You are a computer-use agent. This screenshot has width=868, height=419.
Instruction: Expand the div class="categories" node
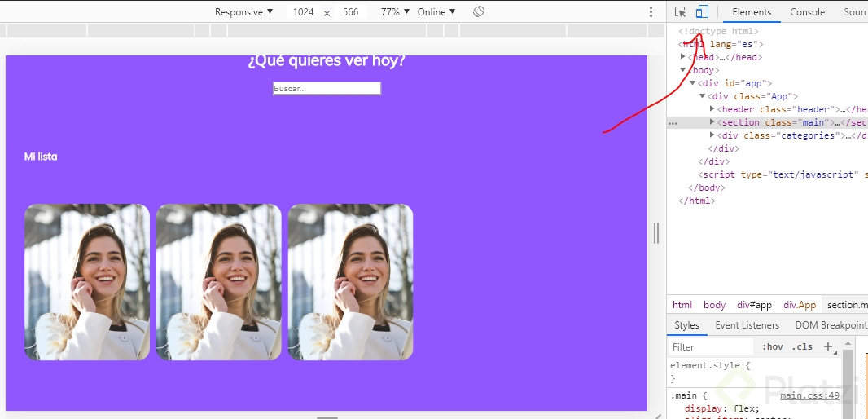point(712,135)
